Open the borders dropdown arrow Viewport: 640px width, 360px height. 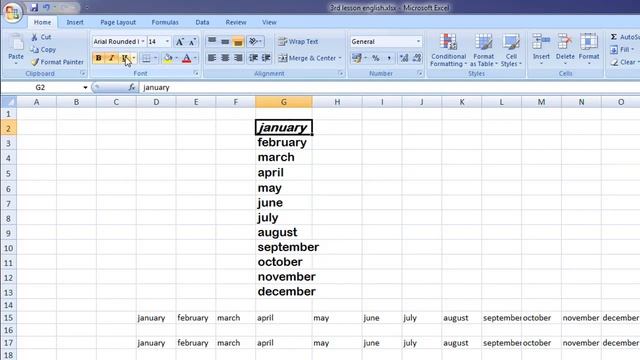click(x=155, y=58)
